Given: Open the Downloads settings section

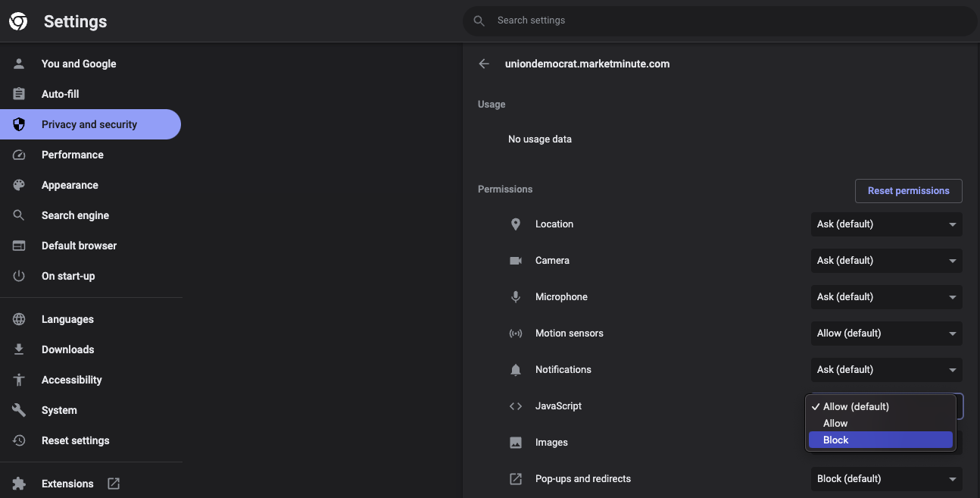Looking at the screenshot, I should coord(68,349).
